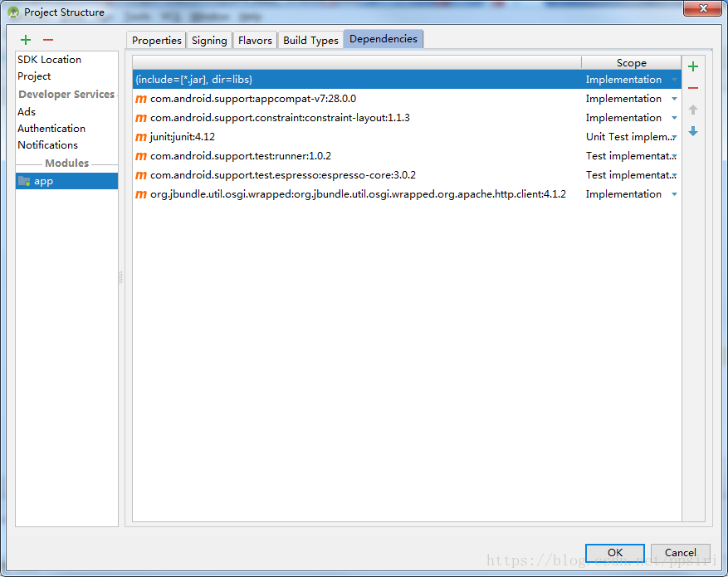728x577 pixels.
Task: Select com.android.support.test:runner:1.0.2 row
Action: tap(407, 156)
